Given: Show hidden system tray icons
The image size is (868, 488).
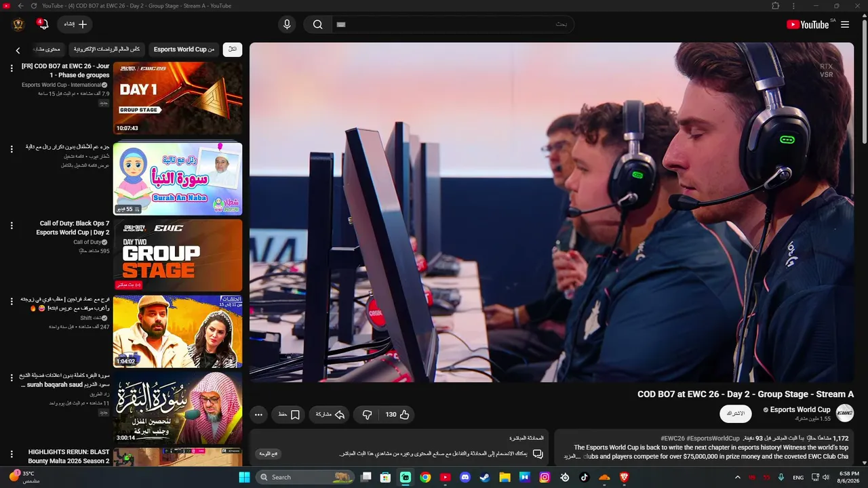Looking at the screenshot, I should click(738, 477).
